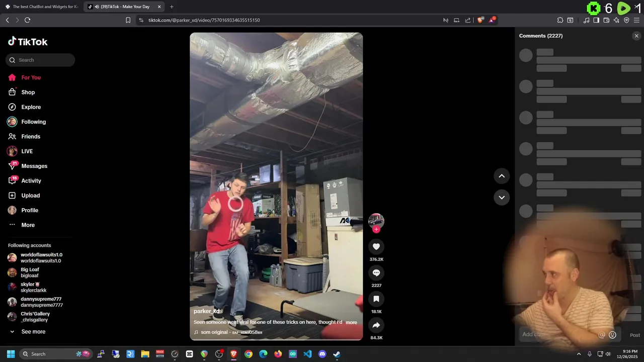Viewport: 644px width, 362px height.
Task: Follow creator with the red plus badge
Action: click(376, 229)
